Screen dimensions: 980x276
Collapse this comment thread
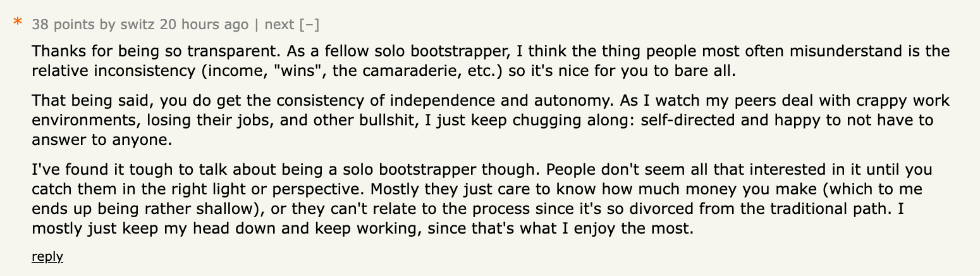tap(309, 25)
